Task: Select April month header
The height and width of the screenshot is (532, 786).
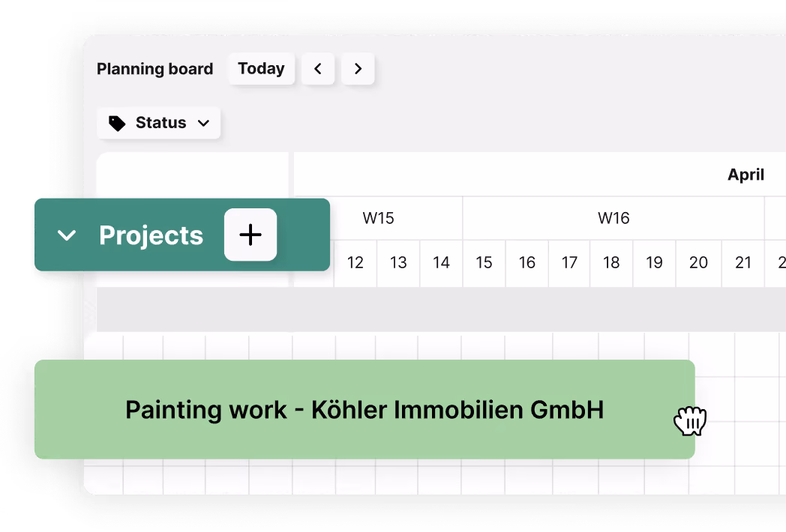Action: [x=746, y=175]
